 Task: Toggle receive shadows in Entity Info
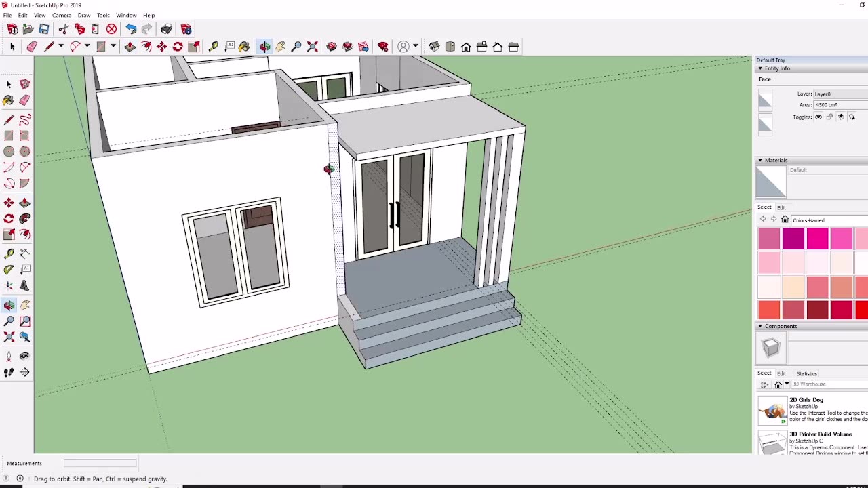coord(841,117)
